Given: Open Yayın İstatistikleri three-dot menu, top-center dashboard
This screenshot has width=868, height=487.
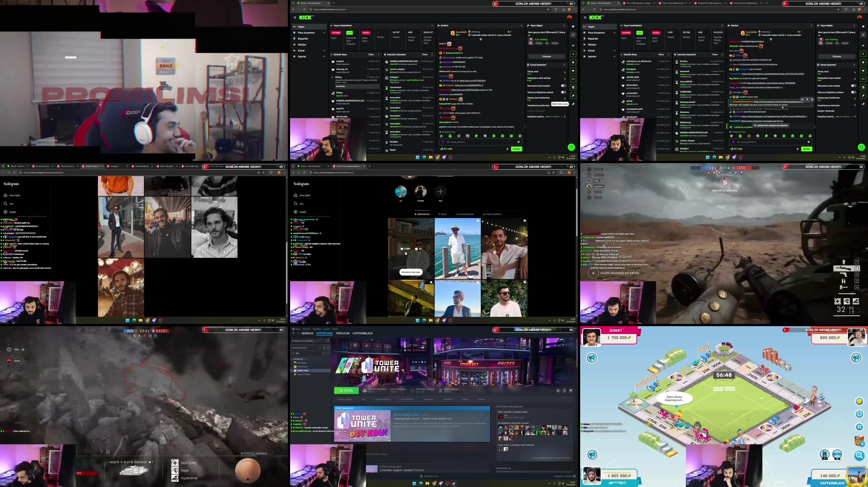Looking at the screenshot, I should click(x=432, y=25).
